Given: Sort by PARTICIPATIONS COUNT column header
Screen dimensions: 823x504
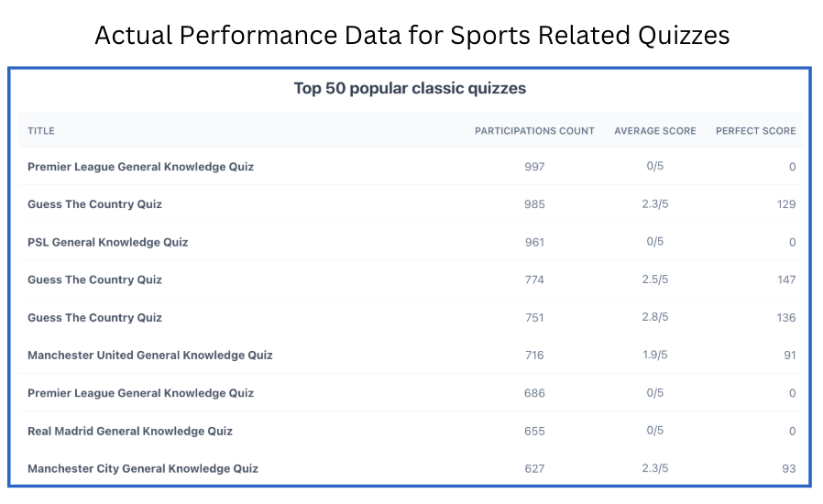Looking at the screenshot, I should click(534, 131).
